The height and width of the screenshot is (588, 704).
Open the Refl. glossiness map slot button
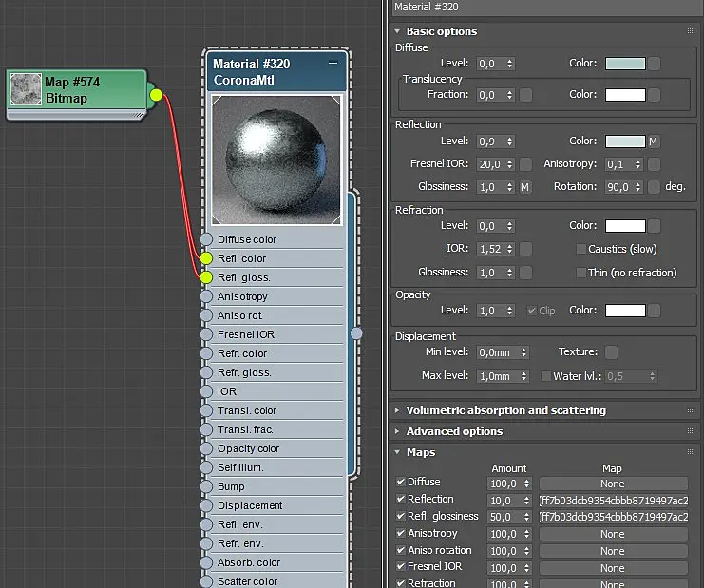614,517
